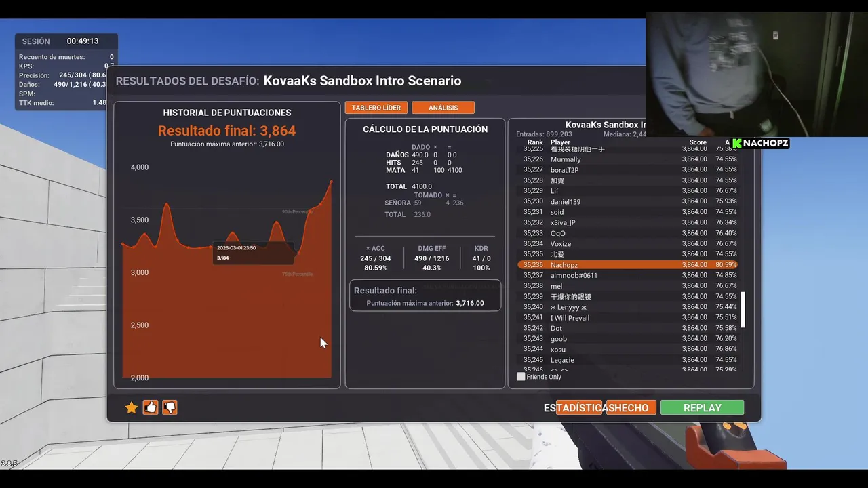Click the Entradas: 899,203 label

(x=544, y=134)
